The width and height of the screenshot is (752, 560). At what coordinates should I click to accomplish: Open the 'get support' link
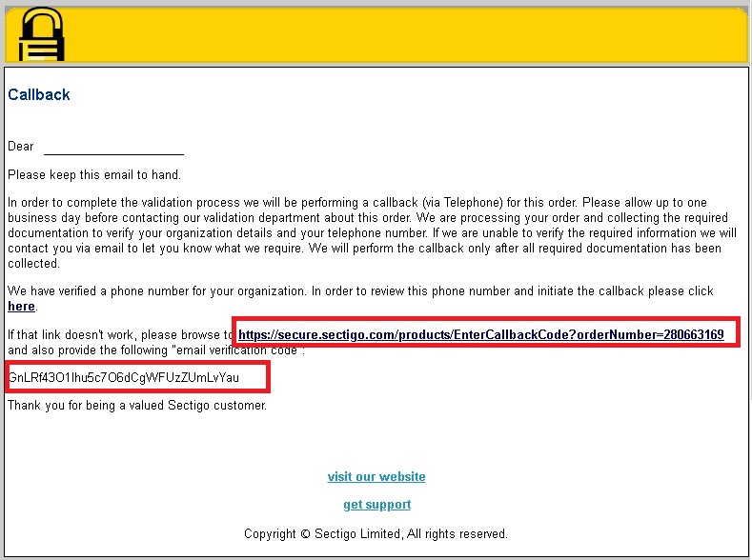pyautogui.click(x=377, y=505)
